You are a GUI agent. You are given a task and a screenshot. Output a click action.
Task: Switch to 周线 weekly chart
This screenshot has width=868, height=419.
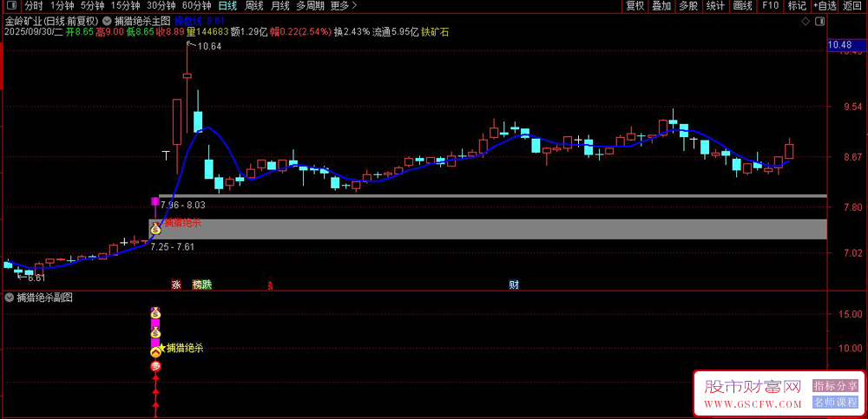253,6
